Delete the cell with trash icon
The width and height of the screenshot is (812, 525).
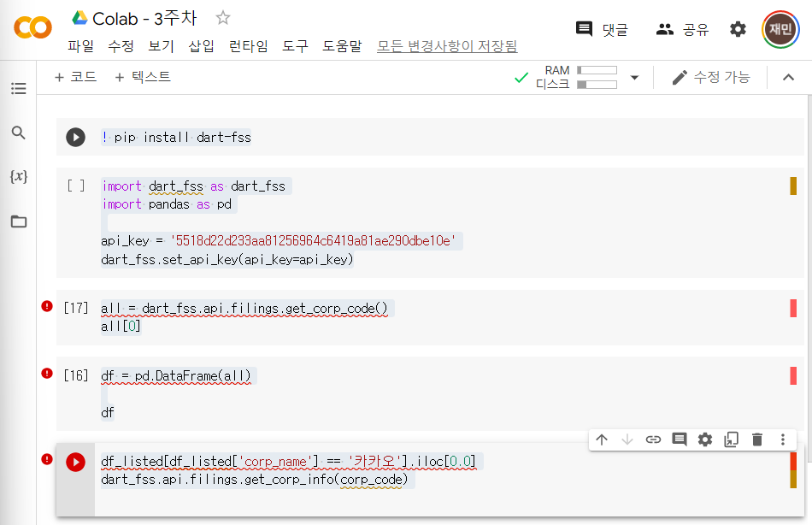click(x=757, y=440)
